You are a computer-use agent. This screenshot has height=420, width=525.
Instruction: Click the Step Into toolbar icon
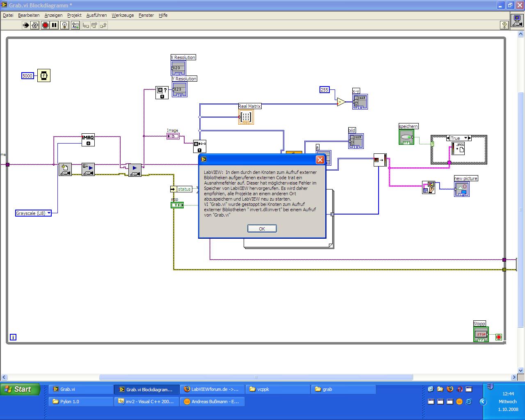pos(86,25)
